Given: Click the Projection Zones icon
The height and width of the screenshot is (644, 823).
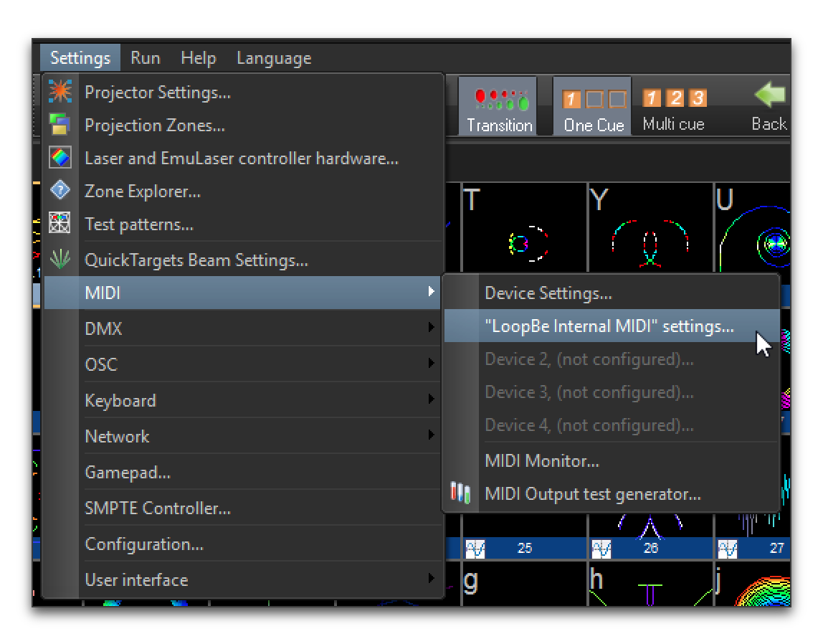Looking at the screenshot, I should point(60,125).
